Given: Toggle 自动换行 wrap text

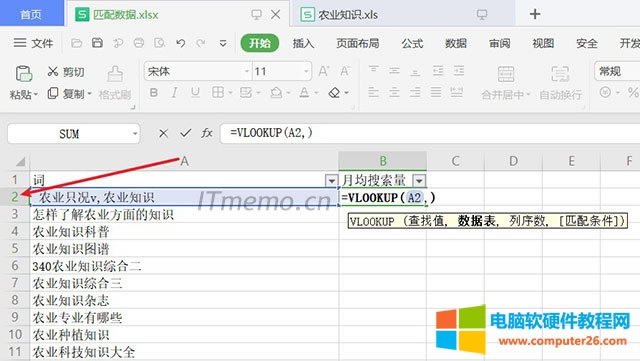Looking at the screenshot, I should (x=560, y=83).
